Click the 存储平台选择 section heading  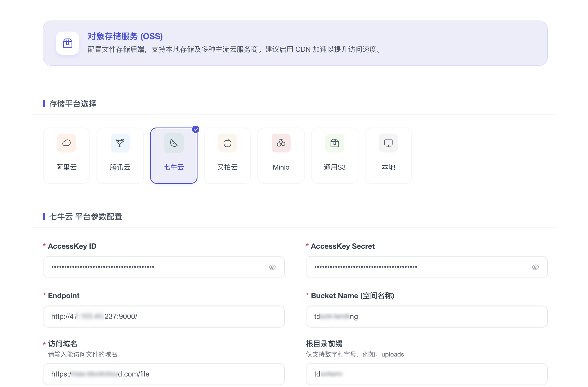click(73, 104)
